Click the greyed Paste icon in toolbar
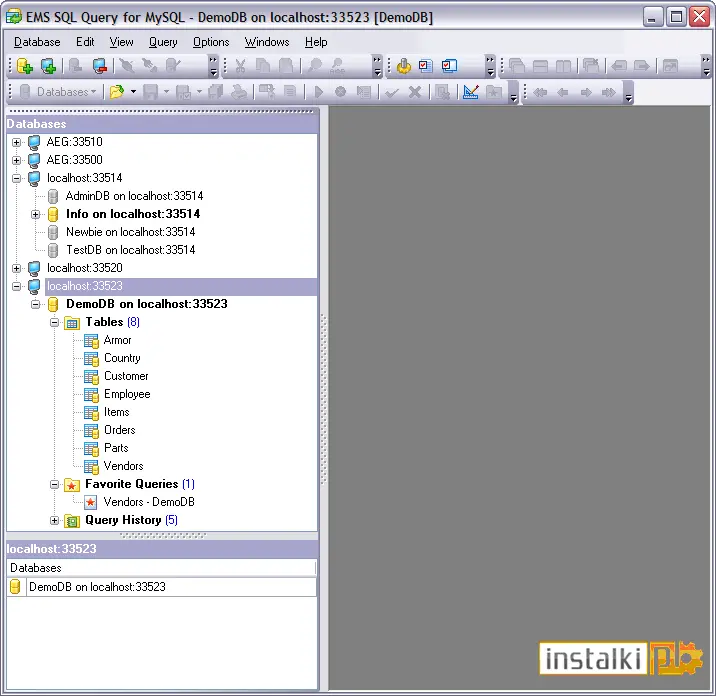Screen dimensions: 716x696 pos(286,66)
